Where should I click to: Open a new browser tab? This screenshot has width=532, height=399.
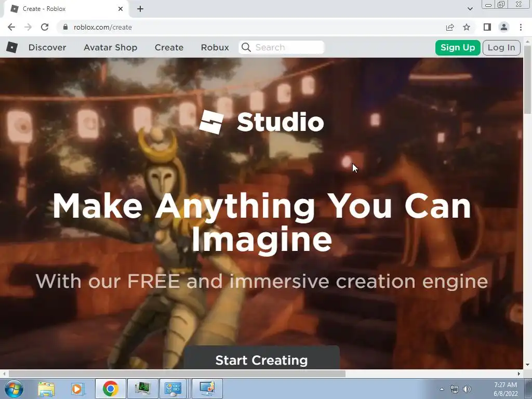point(140,9)
